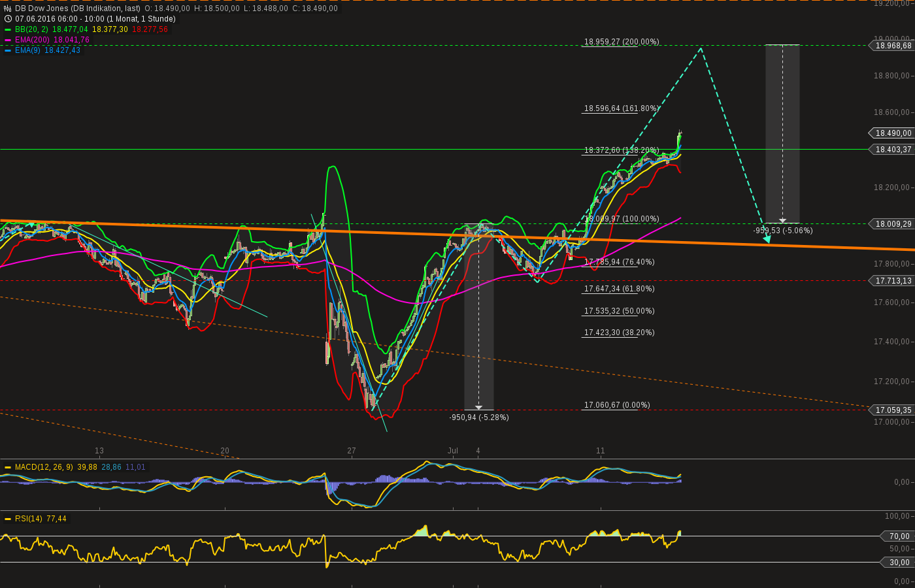The height and width of the screenshot is (588, 915).
Task: Click the 17.423,30 (38.20%) Fibonacci label
Action: pyautogui.click(x=620, y=333)
